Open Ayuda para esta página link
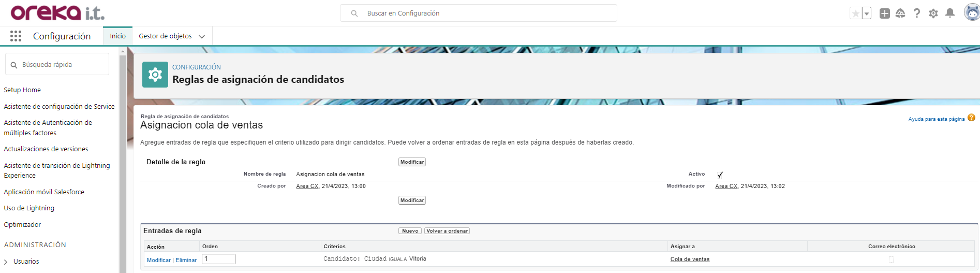The height and width of the screenshot is (273, 980). point(937,119)
